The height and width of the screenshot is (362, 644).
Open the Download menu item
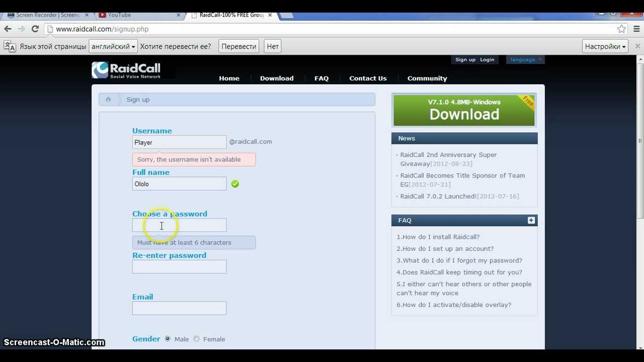click(277, 78)
